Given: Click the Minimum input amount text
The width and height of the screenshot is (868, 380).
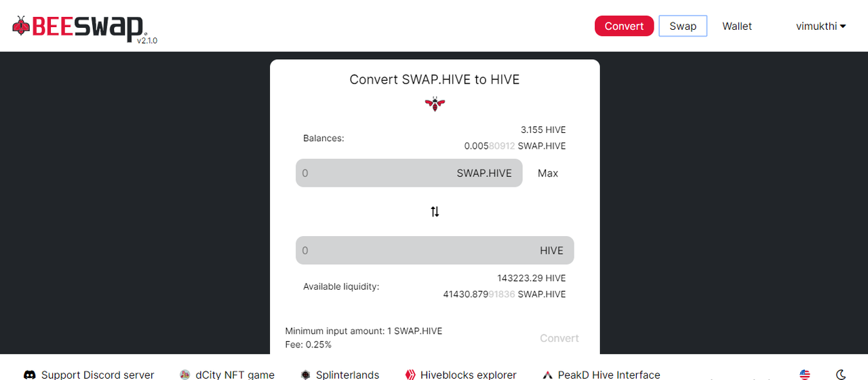Looking at the screenshot, I should 363,331.
